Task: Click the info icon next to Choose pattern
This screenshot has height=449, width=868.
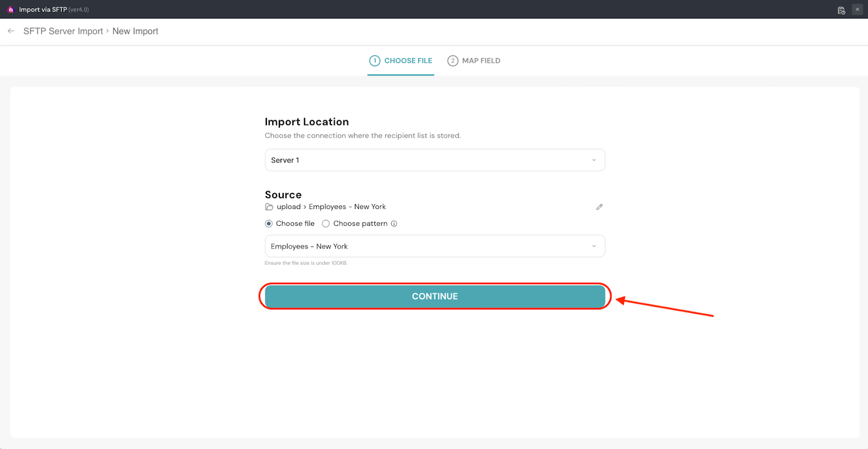Action: pos(394,224)
